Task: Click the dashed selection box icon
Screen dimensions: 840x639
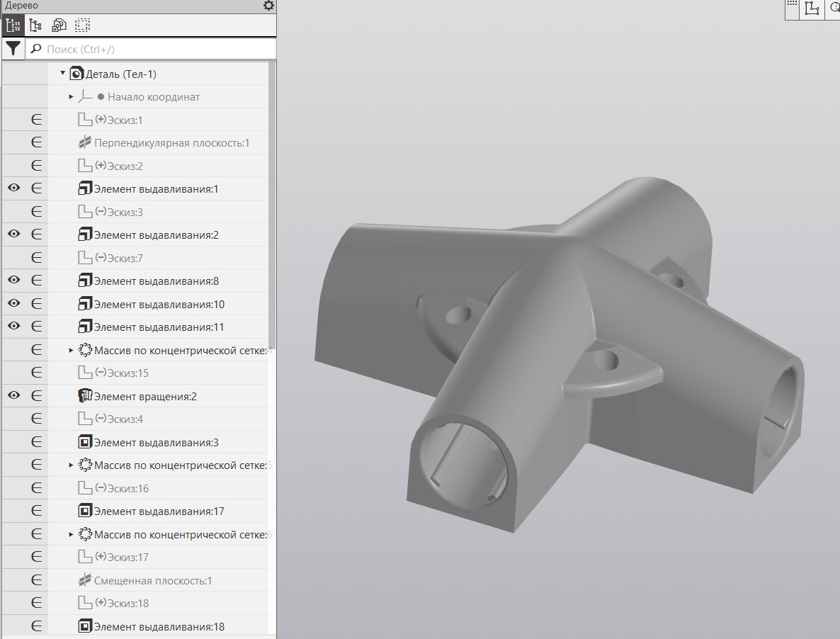Action: (82, 26)
